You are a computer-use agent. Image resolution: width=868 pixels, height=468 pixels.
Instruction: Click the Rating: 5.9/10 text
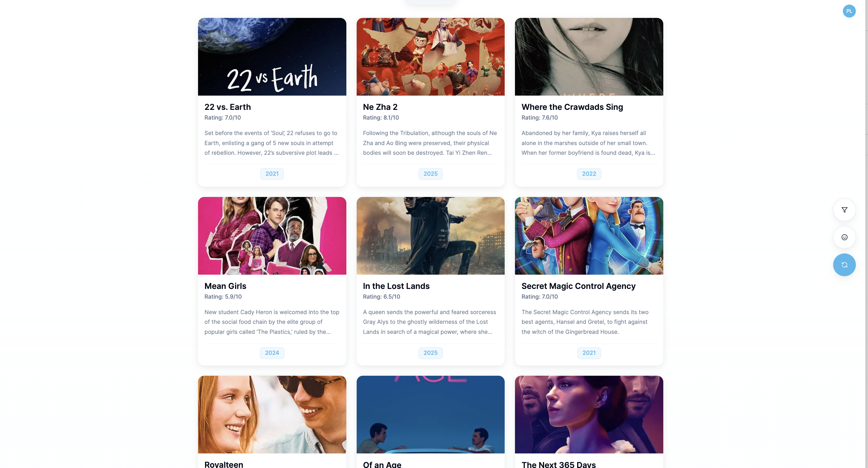pos(223,297)
